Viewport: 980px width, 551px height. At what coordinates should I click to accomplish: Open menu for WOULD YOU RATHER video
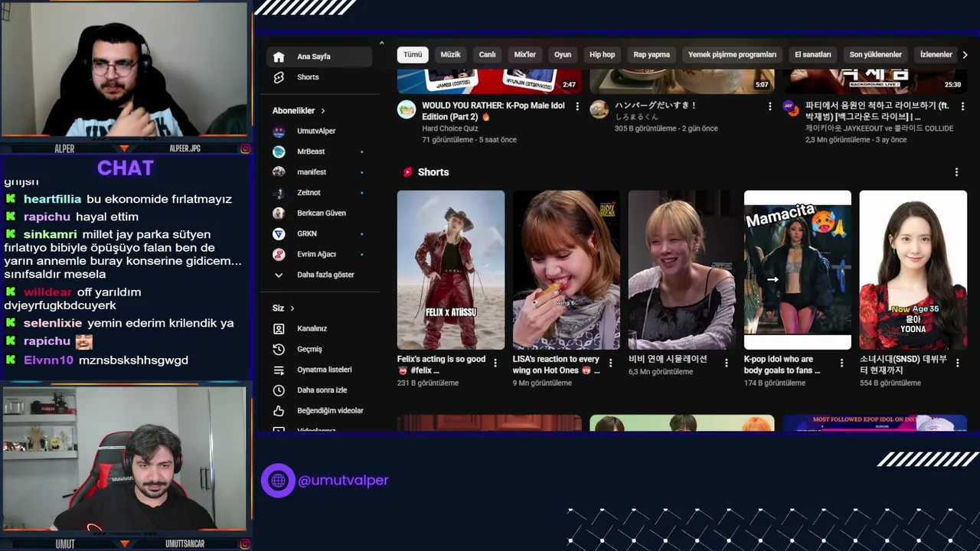(577, 106)
